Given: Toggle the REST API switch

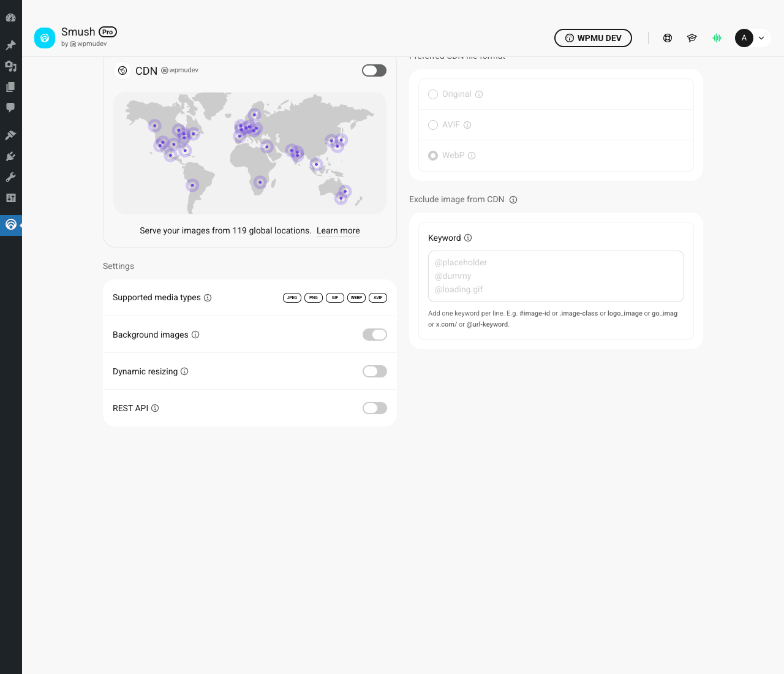Looking at the screenshot, I should [x=375, y=408].
